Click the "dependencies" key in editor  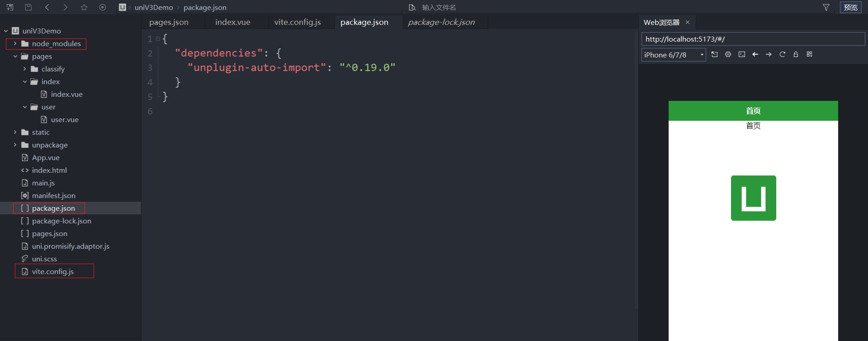click(x=219, y=53)
